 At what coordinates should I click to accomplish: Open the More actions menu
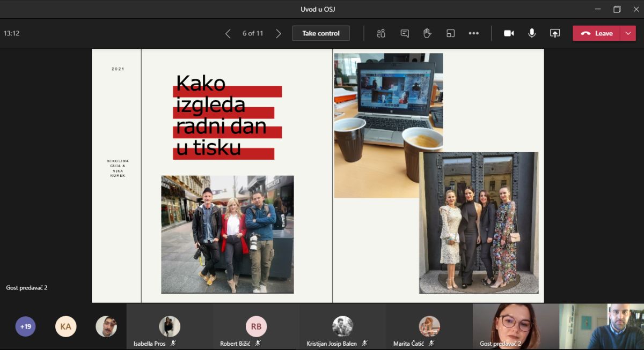pyautogui.click(x=473, y=33)
